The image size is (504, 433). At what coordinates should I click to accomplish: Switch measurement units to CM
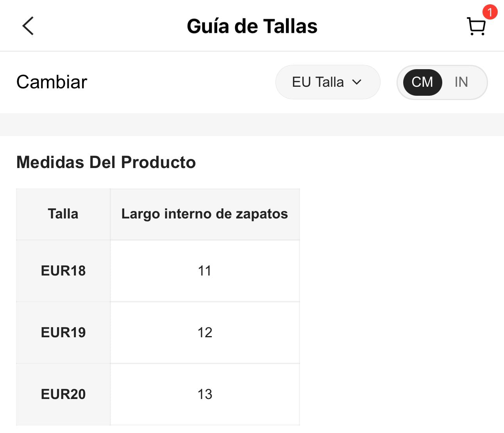[x=422, y=82]
